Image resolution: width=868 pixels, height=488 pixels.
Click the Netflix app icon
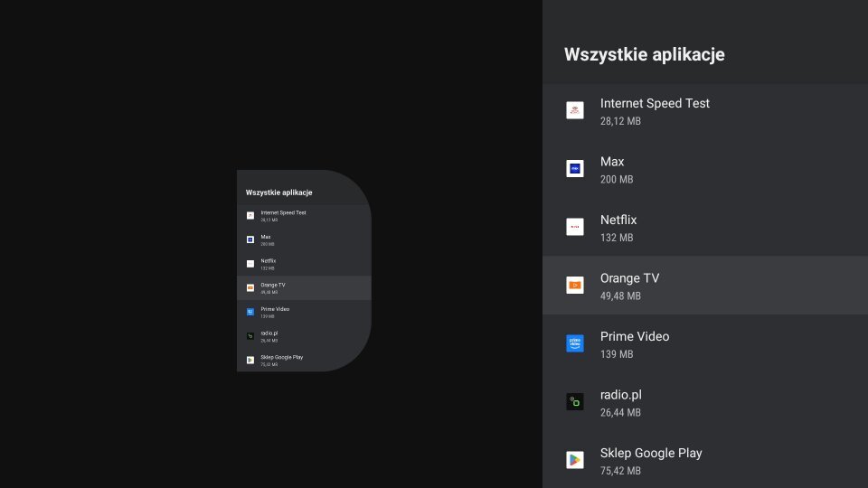[x=575, y=227]
